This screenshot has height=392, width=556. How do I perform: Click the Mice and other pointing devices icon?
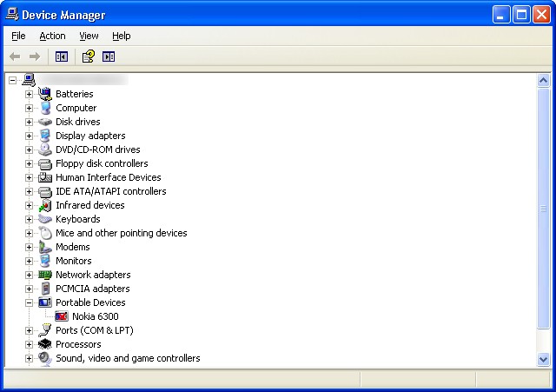45,233
